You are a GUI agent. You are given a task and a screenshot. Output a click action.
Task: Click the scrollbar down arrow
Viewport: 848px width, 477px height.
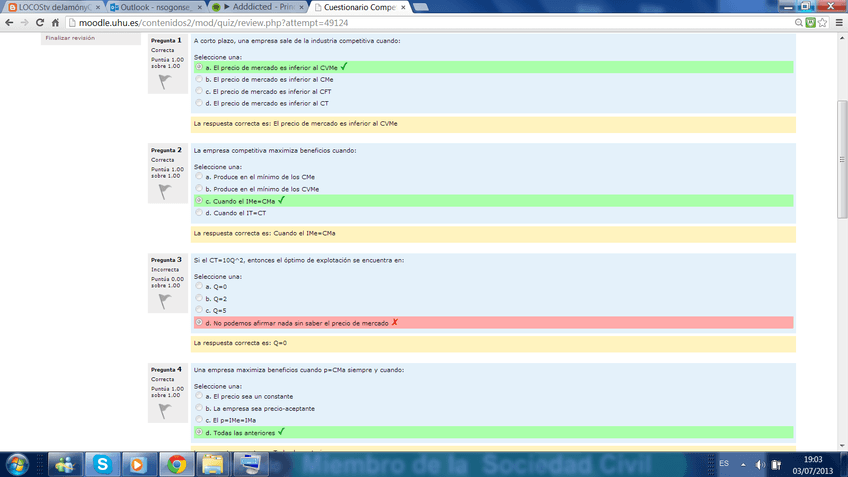pyautogui.click(x=842, y=446)
